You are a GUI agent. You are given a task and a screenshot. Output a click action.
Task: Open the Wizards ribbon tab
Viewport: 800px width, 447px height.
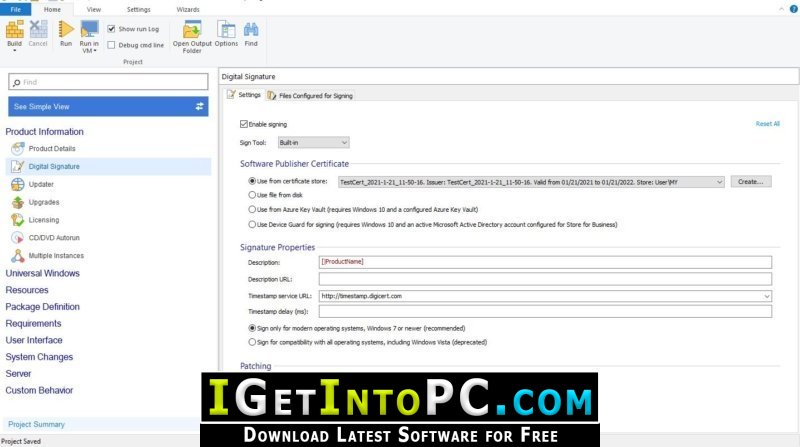[188, 9]
